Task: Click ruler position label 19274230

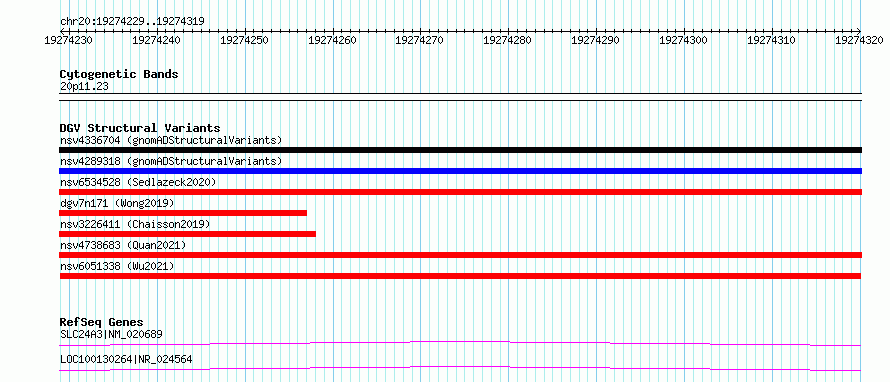Action: coord(69,40)
